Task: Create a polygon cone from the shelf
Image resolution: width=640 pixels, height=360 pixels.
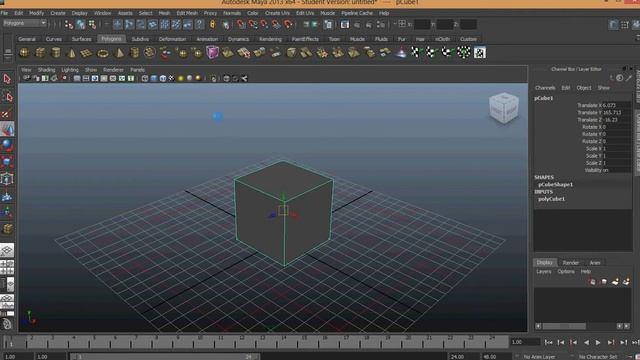Action: pos(71,53)
